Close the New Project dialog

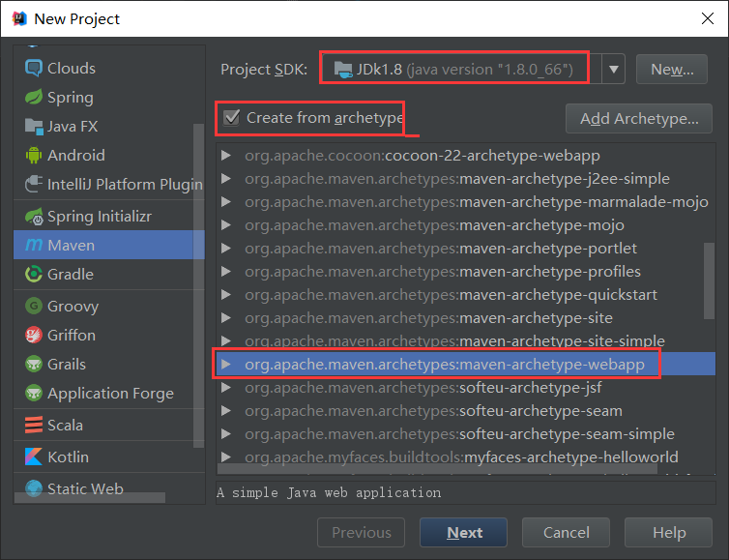(708, 18)
